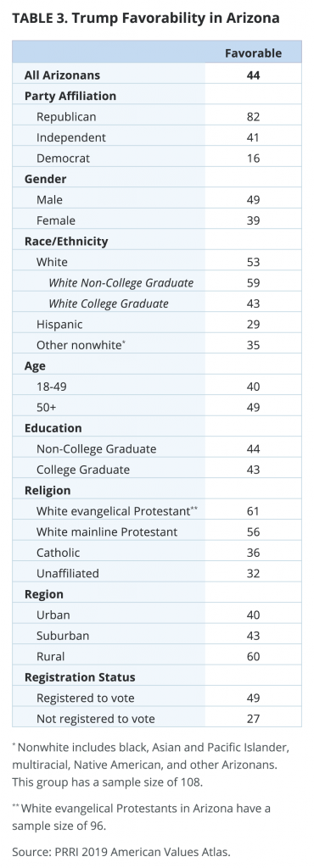Select the Favorable column header

pyautogui.click(x=253, y=53)
